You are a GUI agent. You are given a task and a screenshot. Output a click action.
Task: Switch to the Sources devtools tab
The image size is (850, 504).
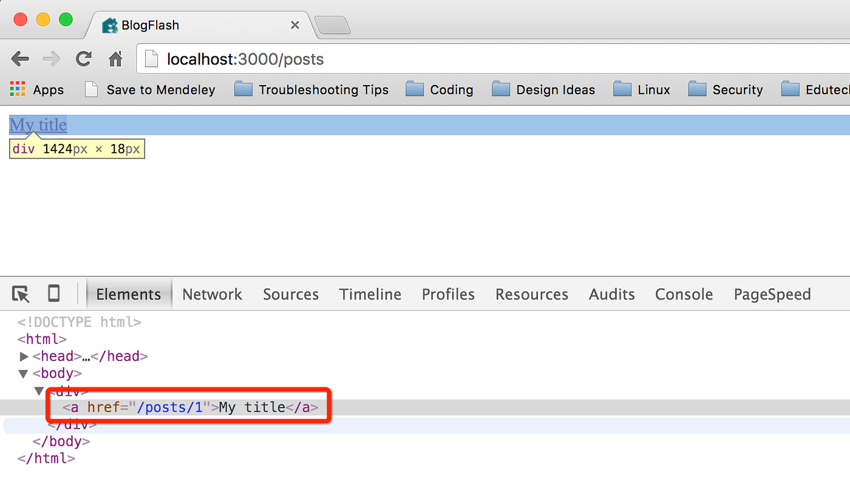[291, 295]
